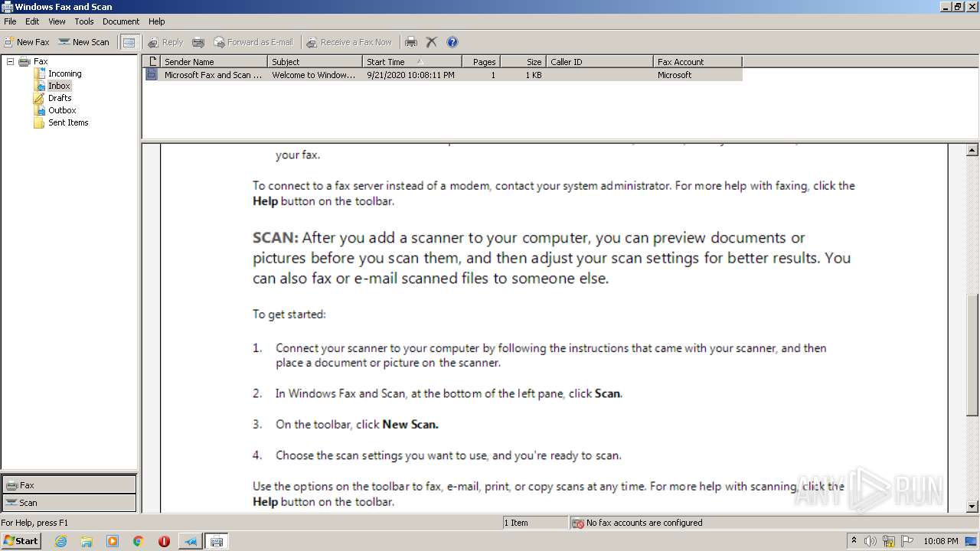The height and width of the screenshot is (551, 980).
Task: Sort by the document icon column header
Action: (152, 61)
